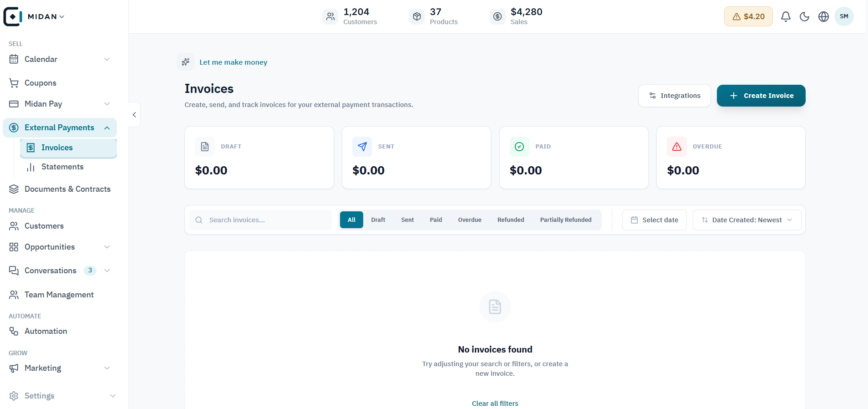This screenshot has height=409, width=868.
Task: Filter invoices by Sent
Action: coord(407,220)
